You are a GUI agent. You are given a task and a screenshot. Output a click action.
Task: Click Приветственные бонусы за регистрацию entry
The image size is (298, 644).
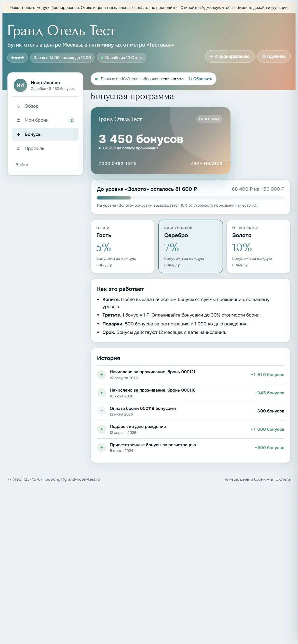click(153, 445)
